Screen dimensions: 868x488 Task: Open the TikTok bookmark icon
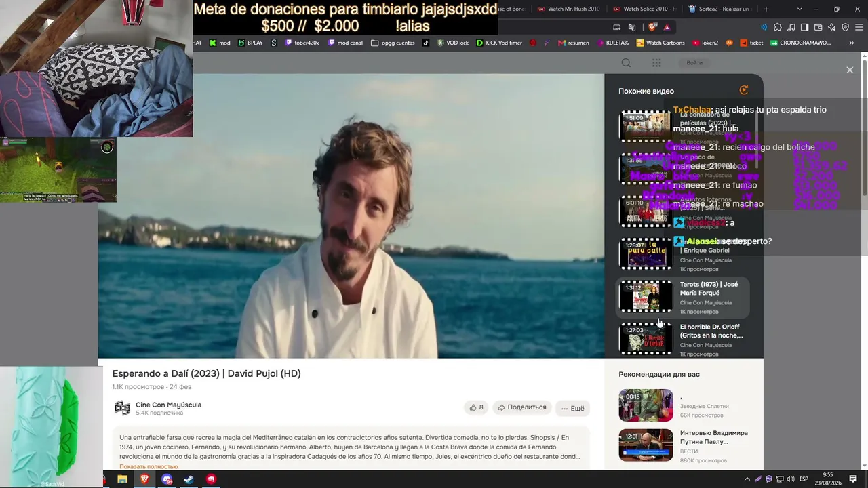coord(426,43)
